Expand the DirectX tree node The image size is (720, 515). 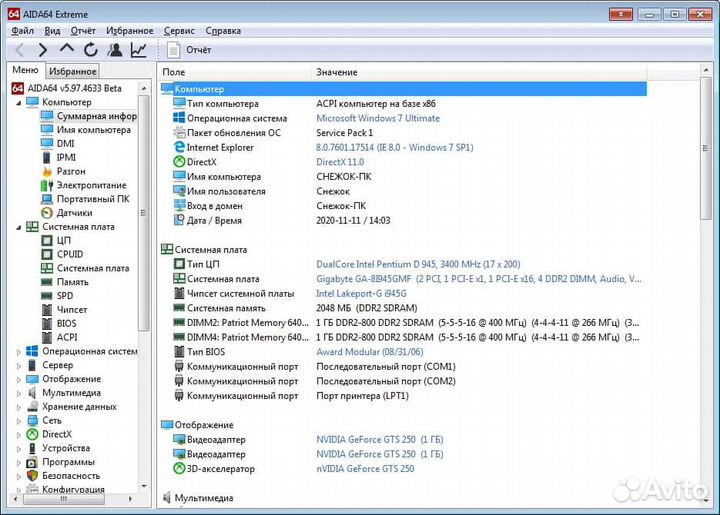pyautogui.click(x=19, y=435)
